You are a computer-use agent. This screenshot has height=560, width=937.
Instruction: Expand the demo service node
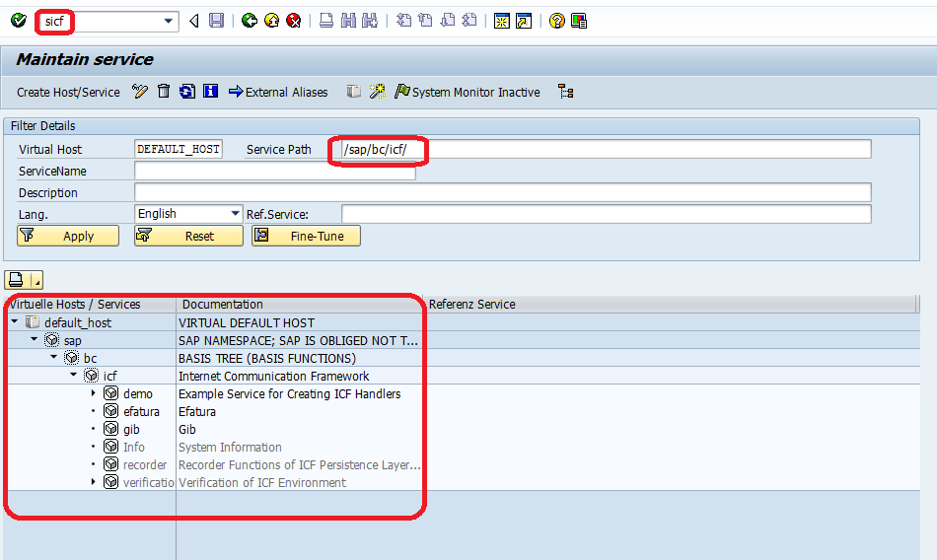(94, 393)
